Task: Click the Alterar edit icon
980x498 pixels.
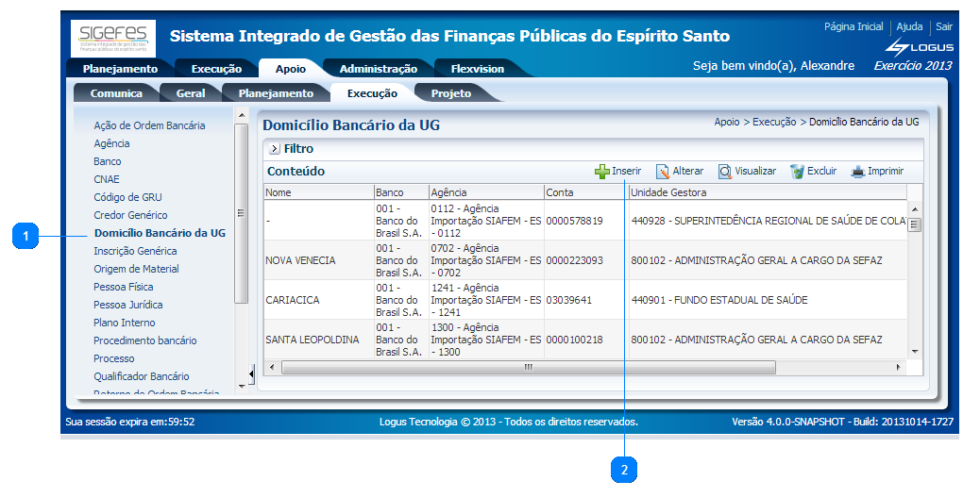Action: click(x=663, y=172)
